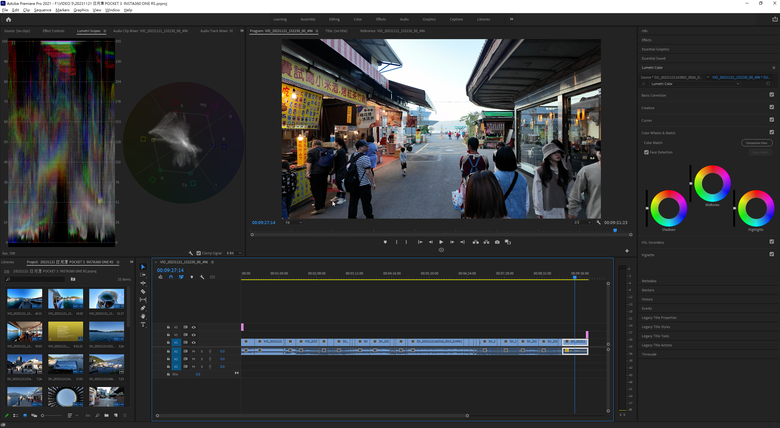Reset Lumetri Color effect icon

(x=768, y=84)
